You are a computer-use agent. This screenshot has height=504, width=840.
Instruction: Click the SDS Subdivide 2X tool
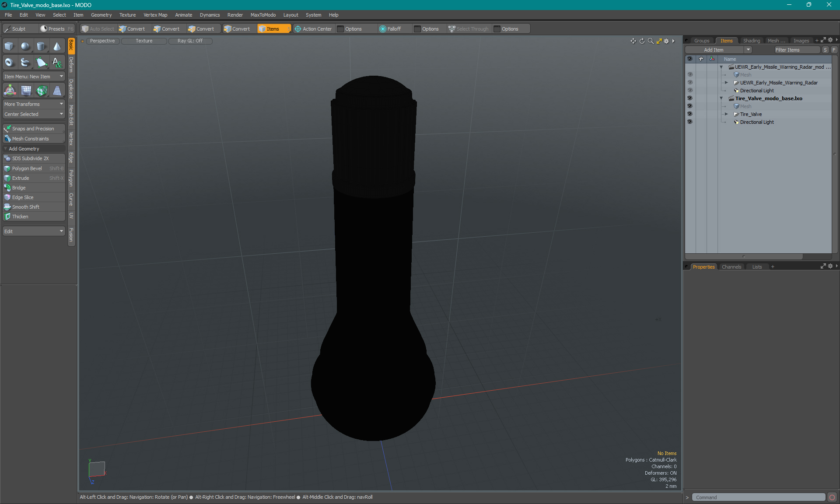coord(34,158)
